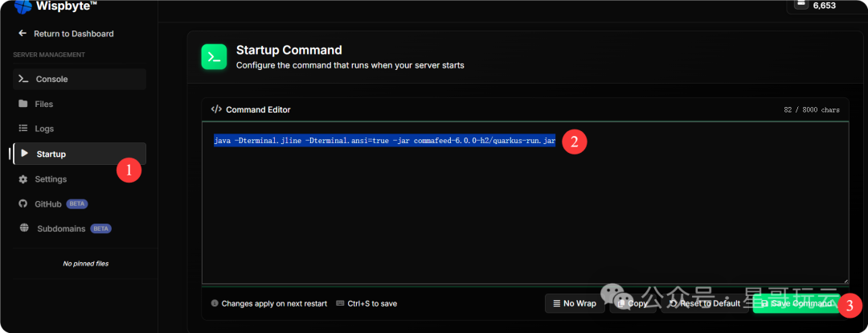868x333 pixels.
Task: Click the green Startup Command terminal icon
Action: tap(214, 57)
